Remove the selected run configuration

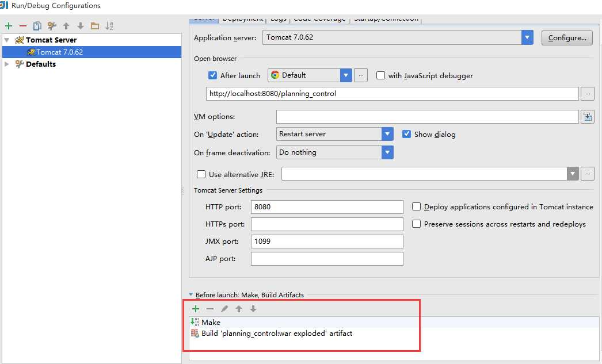(x=22, y=26)
